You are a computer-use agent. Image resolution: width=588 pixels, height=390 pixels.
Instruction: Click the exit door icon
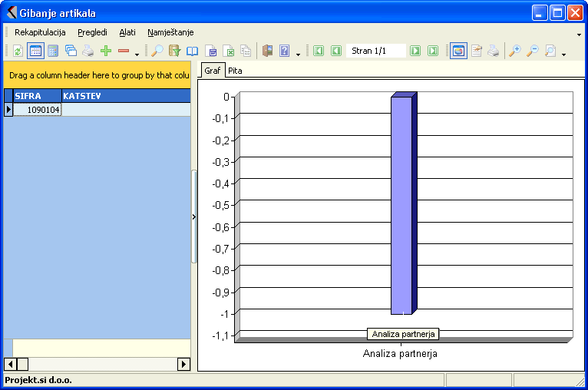267,51
